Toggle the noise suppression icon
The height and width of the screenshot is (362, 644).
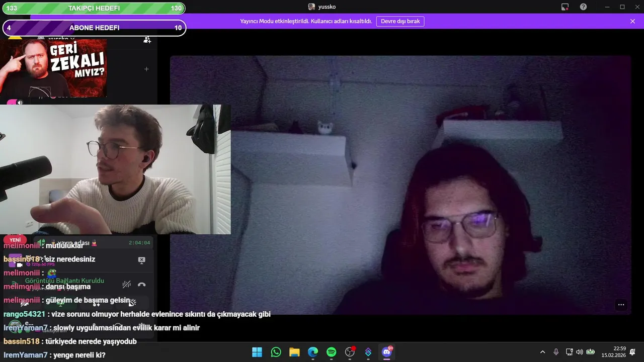[126, 284]
